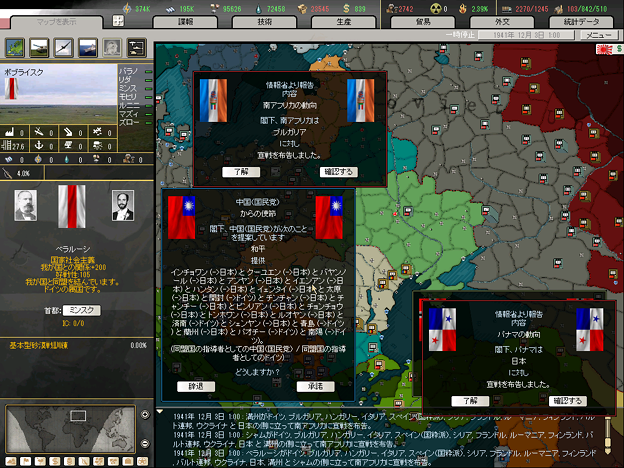Click the left Chinese Nationalist flag in dialog
The width and height of the screenshot is (624, 468).
point(181,217)
